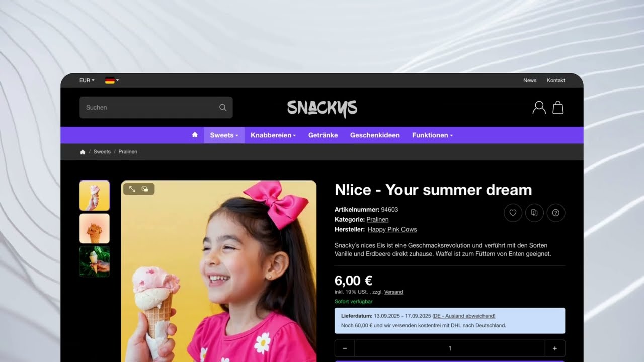
Task: Click the home icon in purple navigation bar
Action: click(x=195, y=135)
